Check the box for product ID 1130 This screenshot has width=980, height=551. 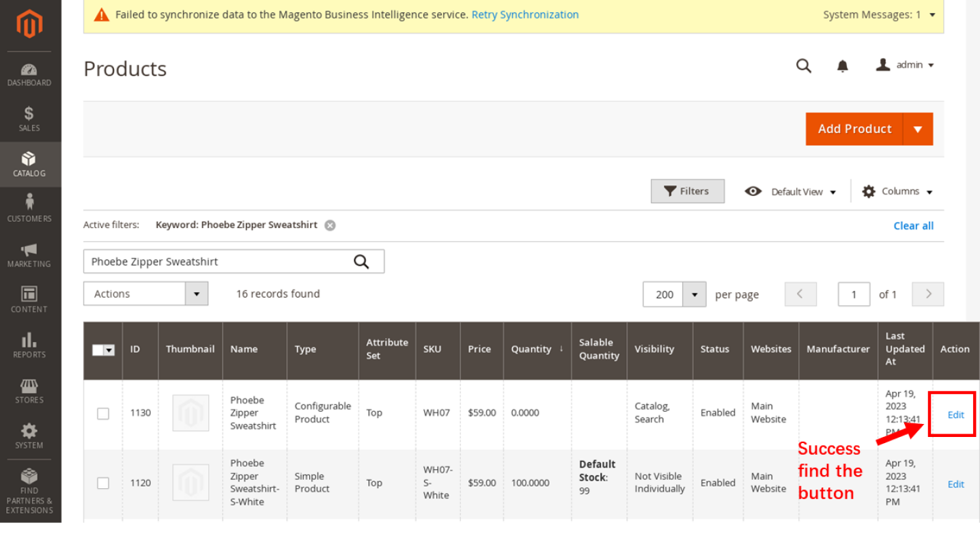[x=103, y=414]
